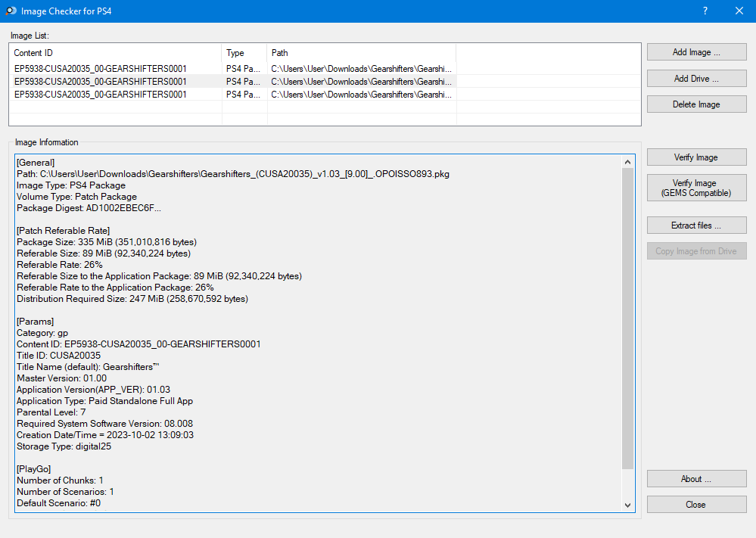
Task: Click the 'Referable Rate: 26%' line
Action: tap(60, 265)
